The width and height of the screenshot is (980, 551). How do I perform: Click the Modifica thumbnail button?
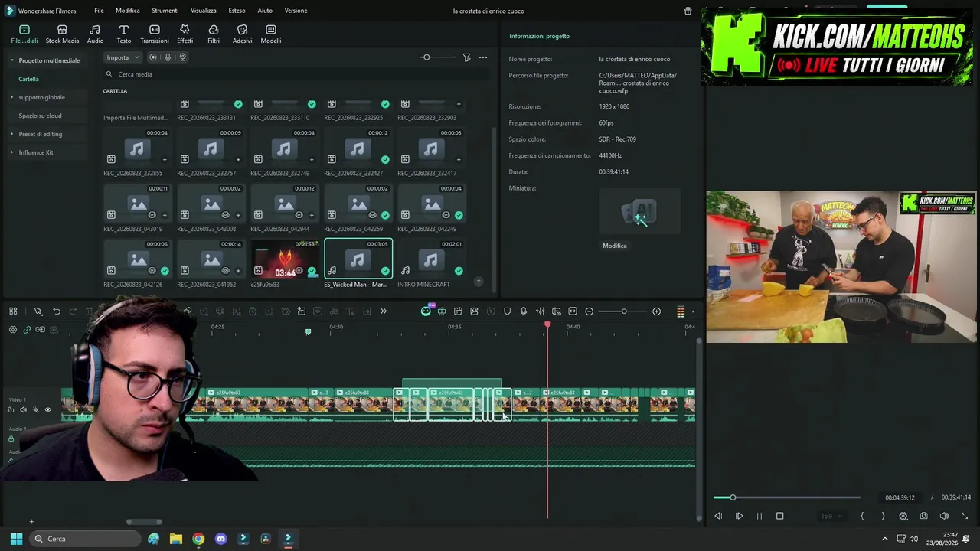point(615,246)
